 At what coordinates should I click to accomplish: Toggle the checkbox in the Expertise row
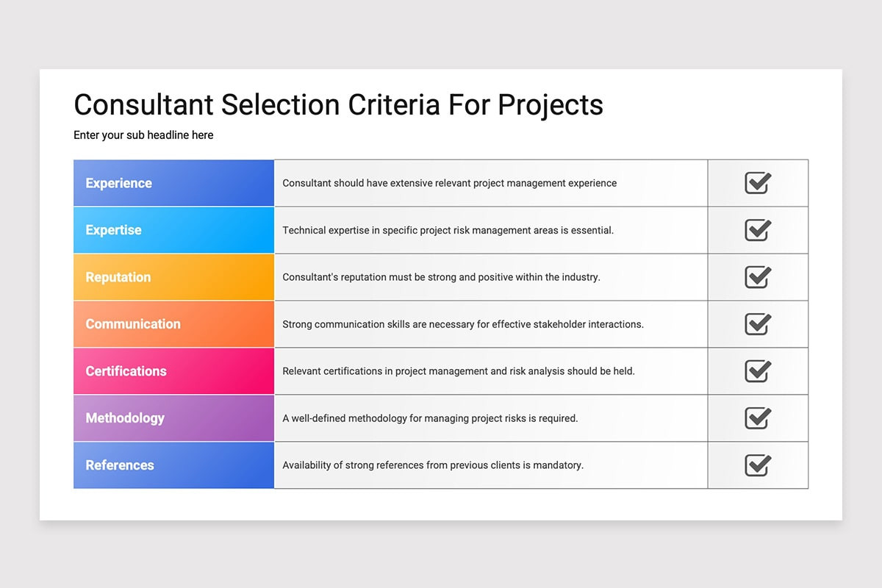click(x=758, y=230)
